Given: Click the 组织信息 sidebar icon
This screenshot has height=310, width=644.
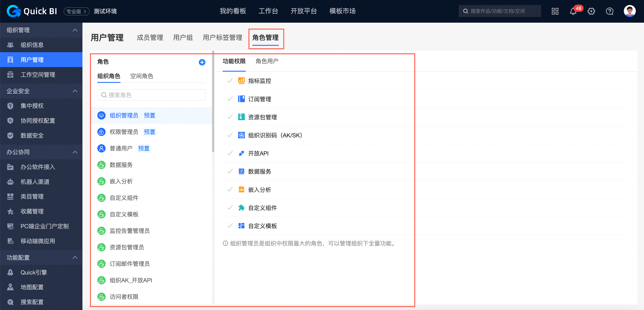Looking at the screenshot, I should point(10,45).
